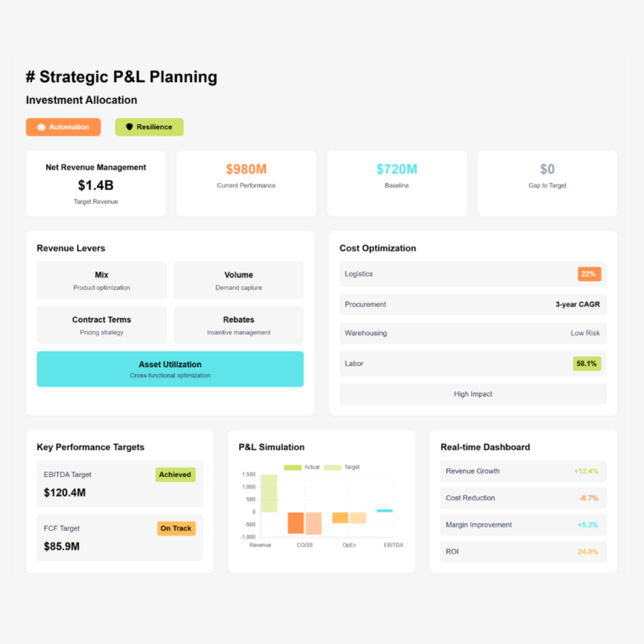Click the robot icon in Automation button

(x=41, y=127)
